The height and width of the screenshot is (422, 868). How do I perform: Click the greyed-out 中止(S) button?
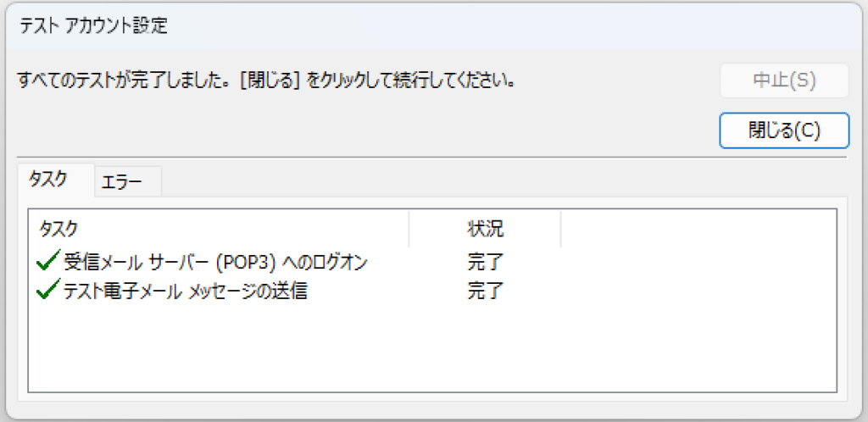click(x=784, y=81)
